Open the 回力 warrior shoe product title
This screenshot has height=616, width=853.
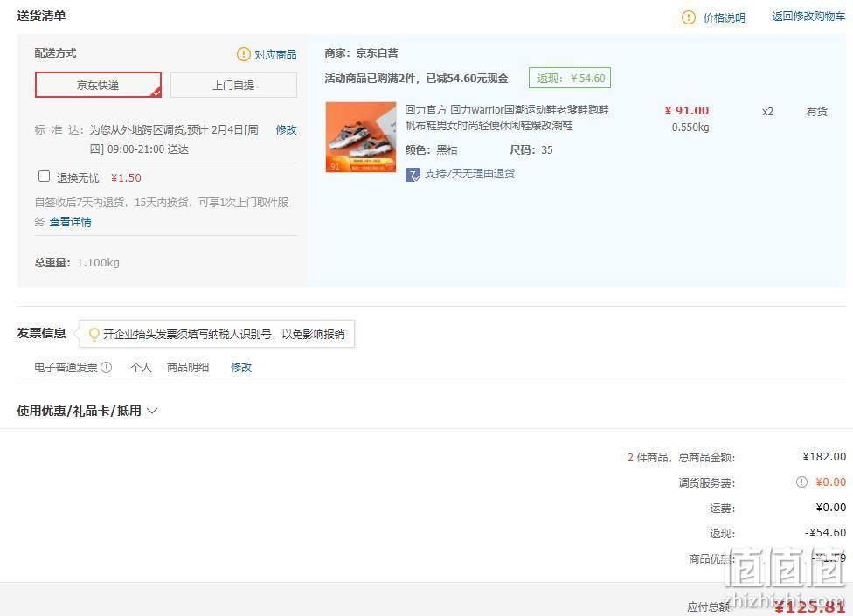507,117
